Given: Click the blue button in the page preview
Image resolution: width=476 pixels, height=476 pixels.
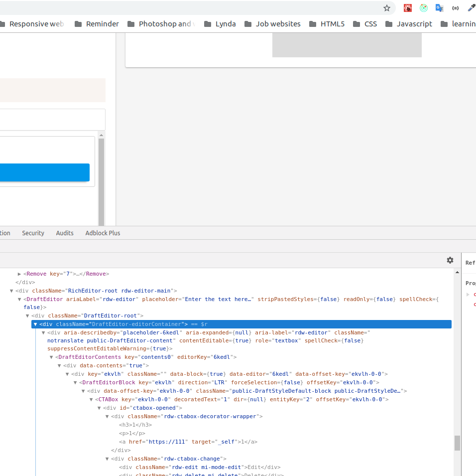Looking at the screenshot, I should (x=44, y=172).
